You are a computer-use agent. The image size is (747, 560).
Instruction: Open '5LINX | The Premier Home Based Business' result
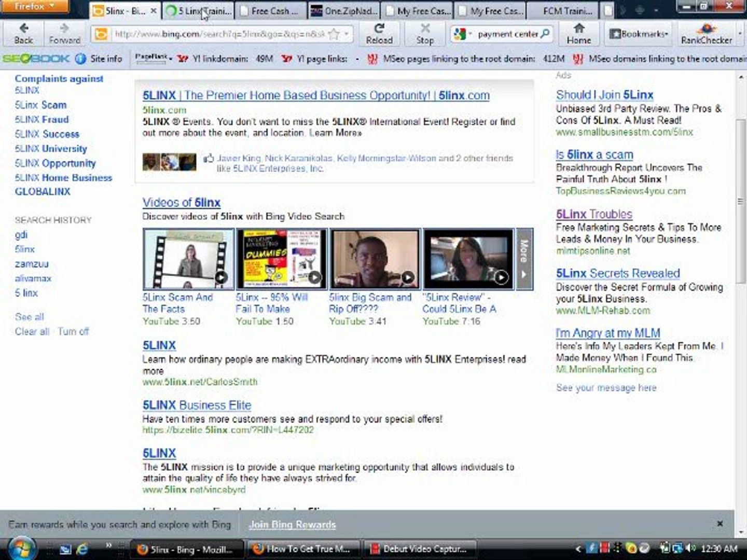point(316,95)
